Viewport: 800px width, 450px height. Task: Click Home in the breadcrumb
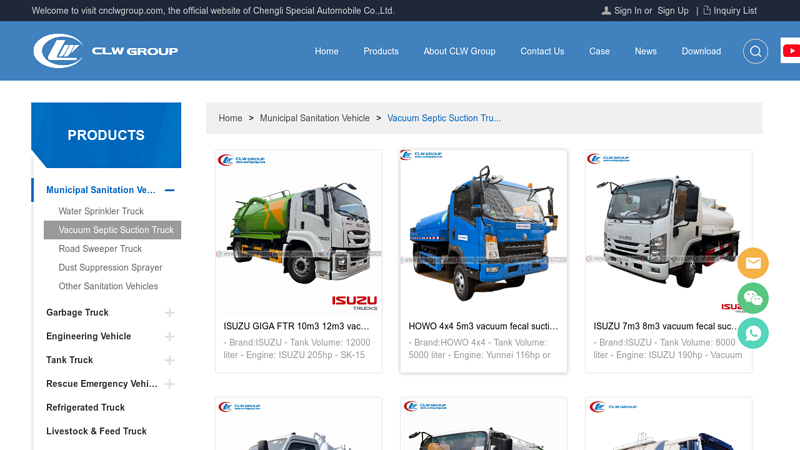(x=230, y=118)
